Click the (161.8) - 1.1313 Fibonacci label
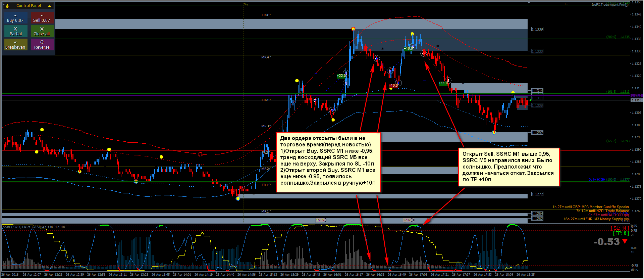Screen dimensions: 644x279 click(x=618, y=92)
